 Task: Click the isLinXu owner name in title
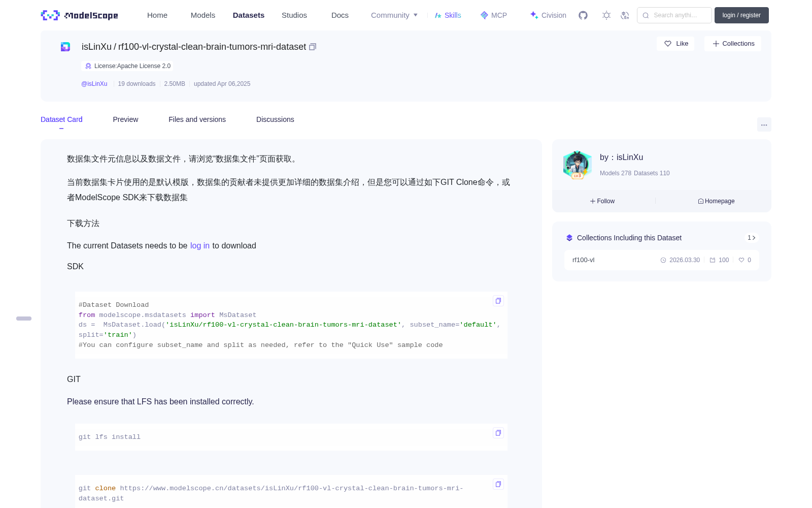96,47
